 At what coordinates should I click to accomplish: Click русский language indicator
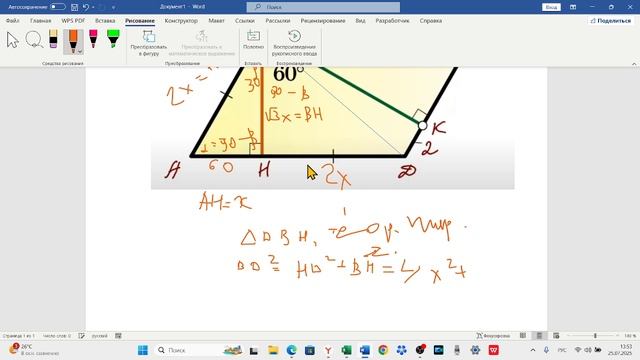click(100, 336)
